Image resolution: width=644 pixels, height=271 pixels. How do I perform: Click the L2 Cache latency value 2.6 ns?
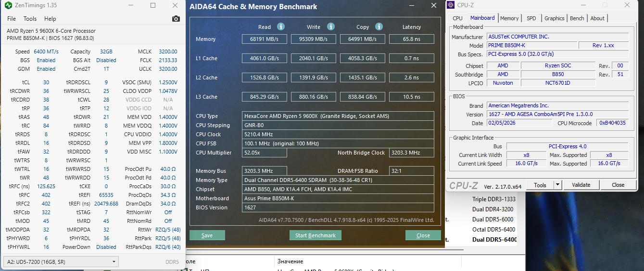(412, 77)
